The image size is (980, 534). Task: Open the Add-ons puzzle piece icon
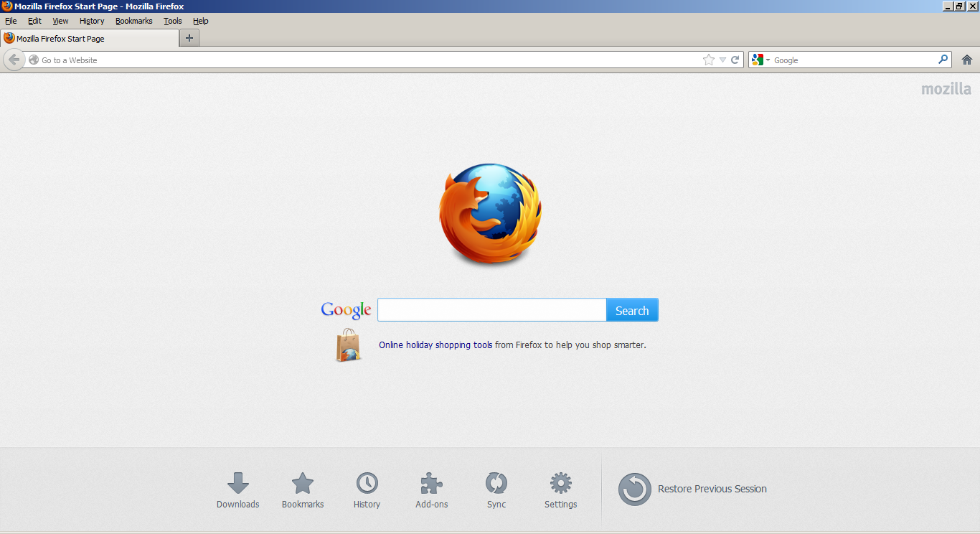tap(431, 483)
